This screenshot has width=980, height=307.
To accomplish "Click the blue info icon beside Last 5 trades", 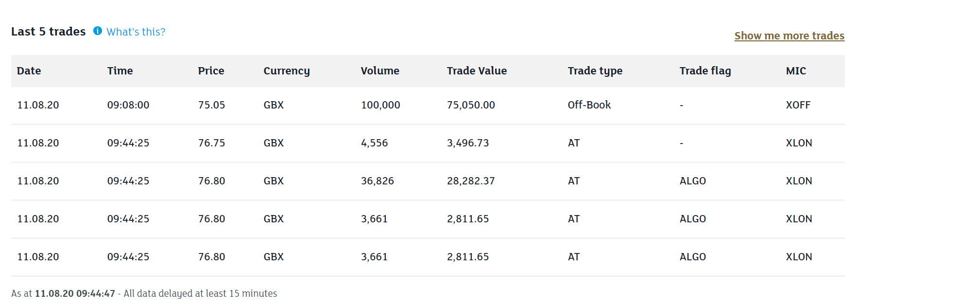I will 98,31.
